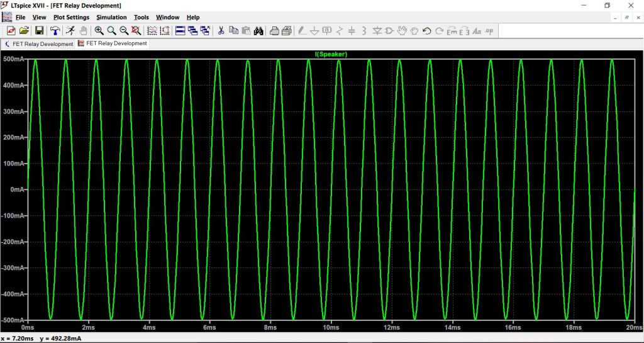Click the 0mA vertical axis label
Screen dimensions: 644x343
(x=16, y=190)
